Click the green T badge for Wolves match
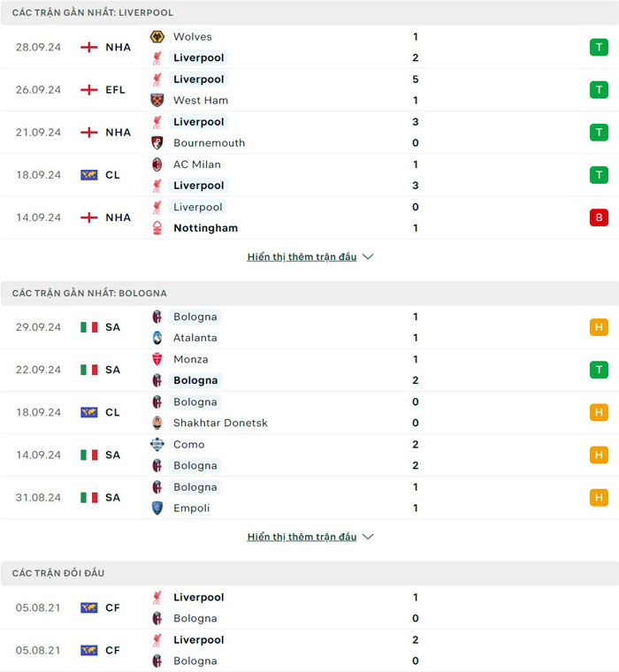The image size is (619, 672). [x=600, y=48]
